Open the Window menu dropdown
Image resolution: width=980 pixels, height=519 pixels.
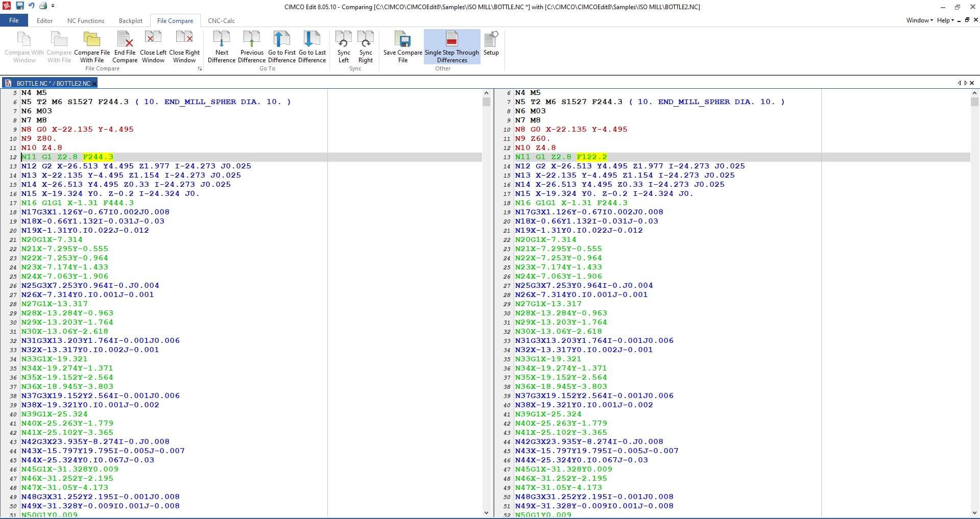pyautogui.click(x=917, y=20)
